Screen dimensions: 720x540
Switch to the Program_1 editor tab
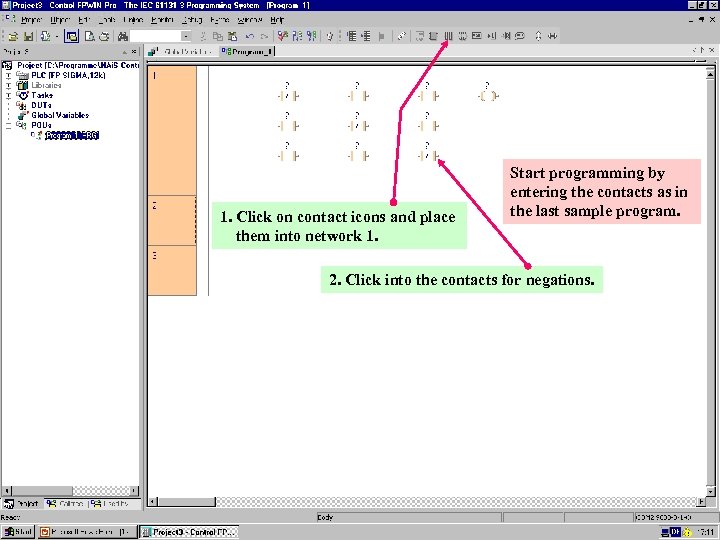(x=247, y=51)
